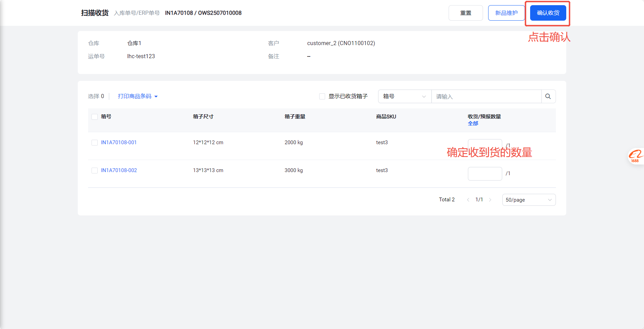The height and width of the screenshot is (329, 644).
Task: Open the 50/page size selector
Action: coord(529,200)
